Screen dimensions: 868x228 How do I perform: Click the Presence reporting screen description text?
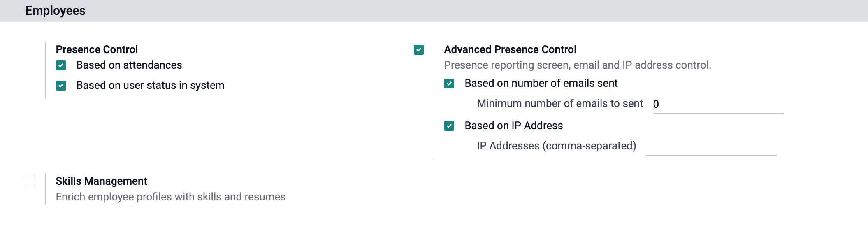(x=578, y=65)
